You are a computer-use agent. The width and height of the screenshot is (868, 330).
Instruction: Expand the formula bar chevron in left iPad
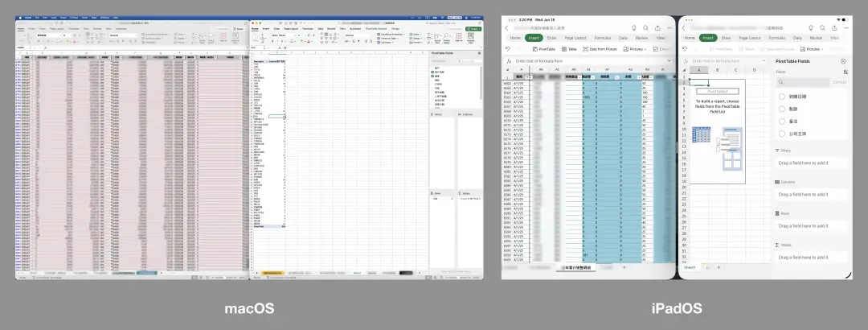668,61
